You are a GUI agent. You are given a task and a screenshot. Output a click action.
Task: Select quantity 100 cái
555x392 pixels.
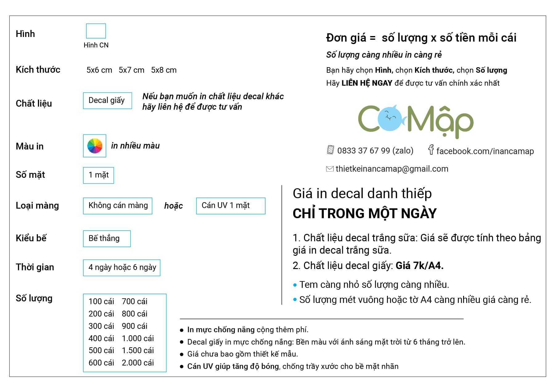point(101,301)
